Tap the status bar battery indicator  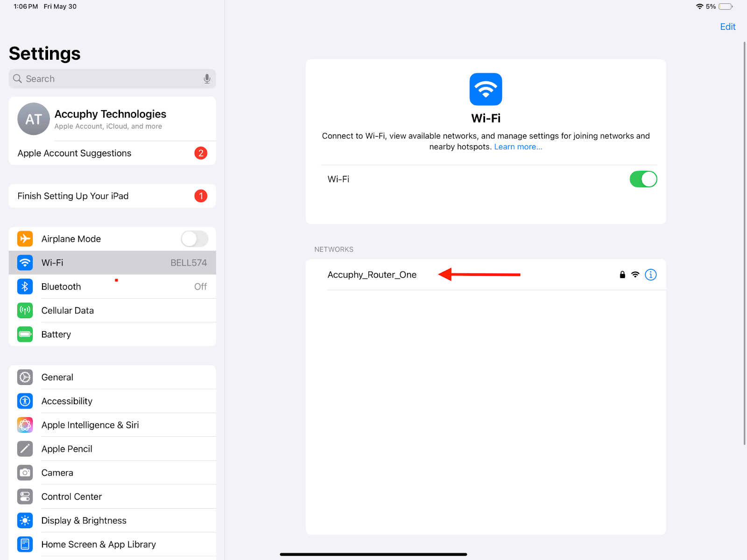pos(726,7)
